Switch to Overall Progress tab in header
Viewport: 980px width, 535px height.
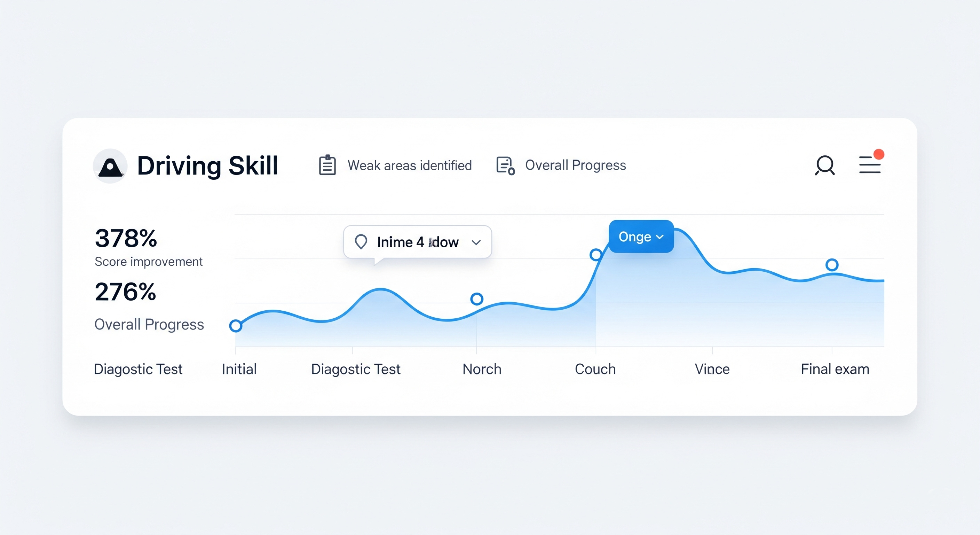[575, 165]
